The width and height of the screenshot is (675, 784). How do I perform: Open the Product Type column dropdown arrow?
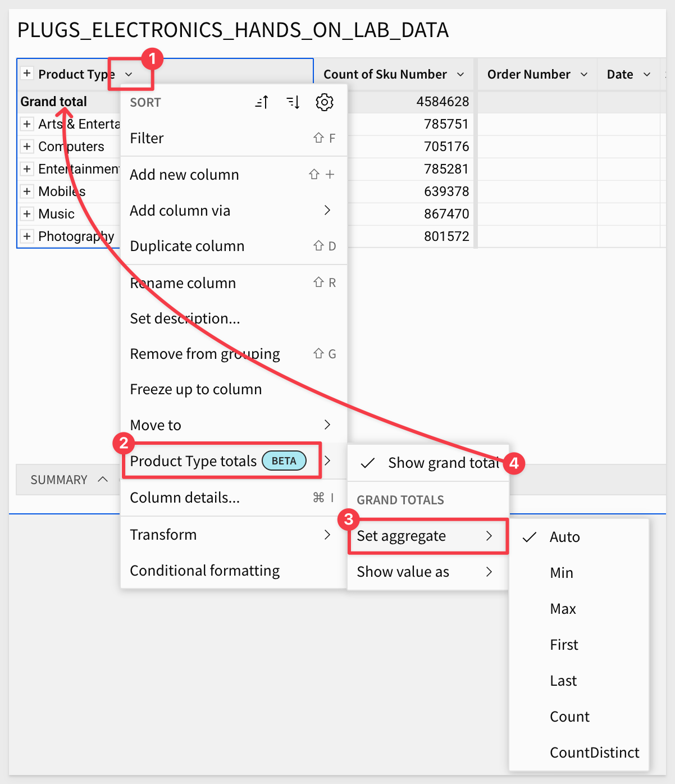(x=129, y=74)
